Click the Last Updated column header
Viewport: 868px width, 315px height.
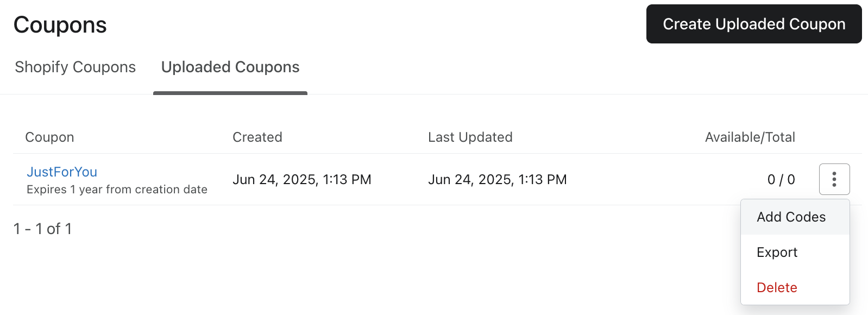click(x=470, y=137)
